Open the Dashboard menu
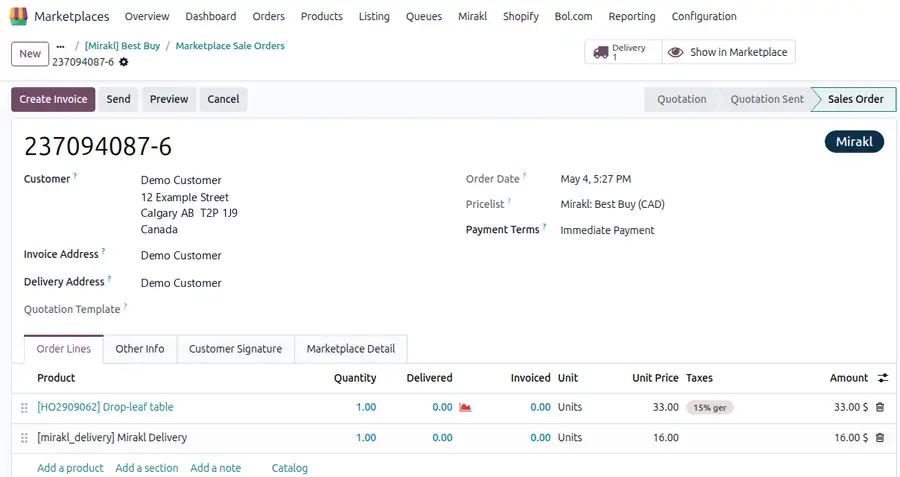 211,16
